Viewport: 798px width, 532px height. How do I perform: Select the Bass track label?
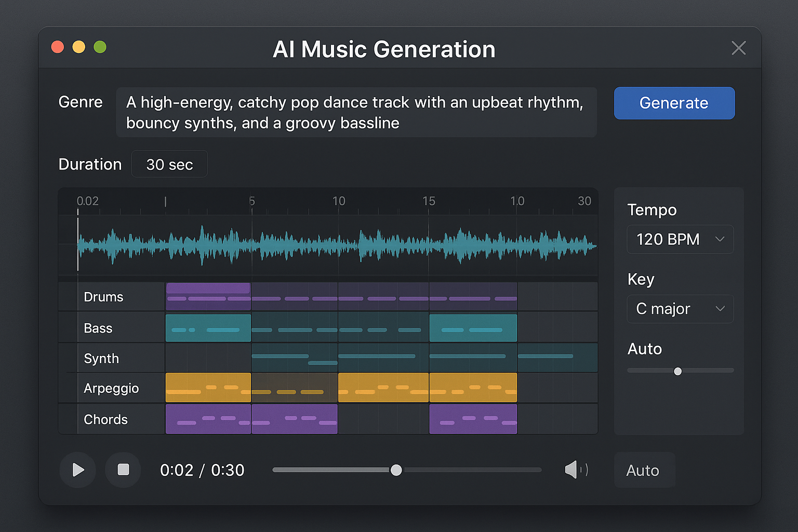pos(98,328)
